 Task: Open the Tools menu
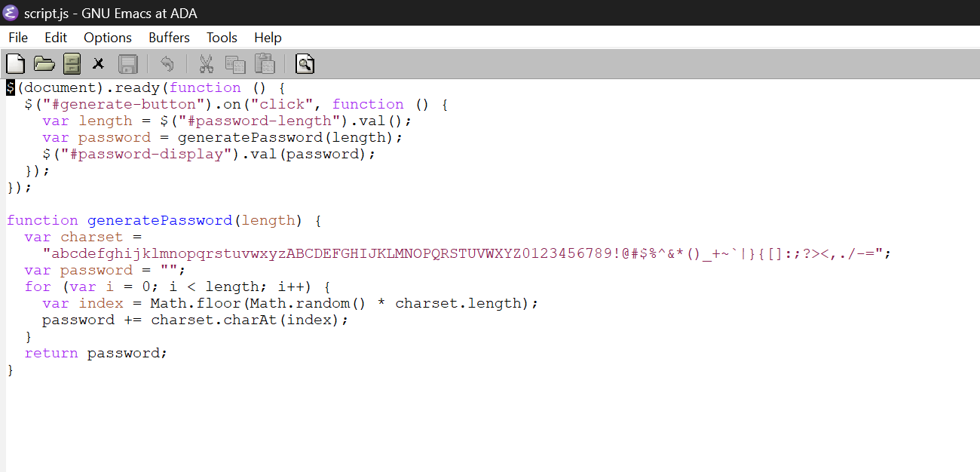(222, 37)
